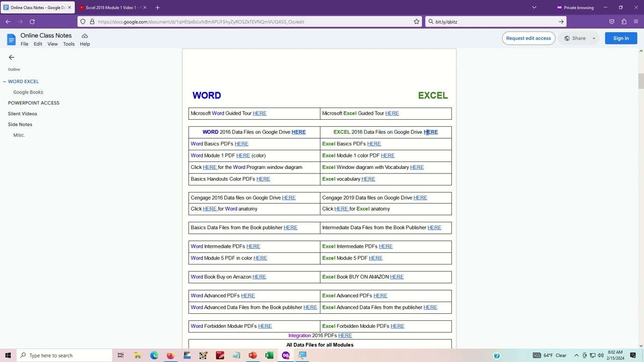This screenshot has height=362, width=644.
Task: Open PowerPoint from the taskbar
Action: click(x=253, y=355)
